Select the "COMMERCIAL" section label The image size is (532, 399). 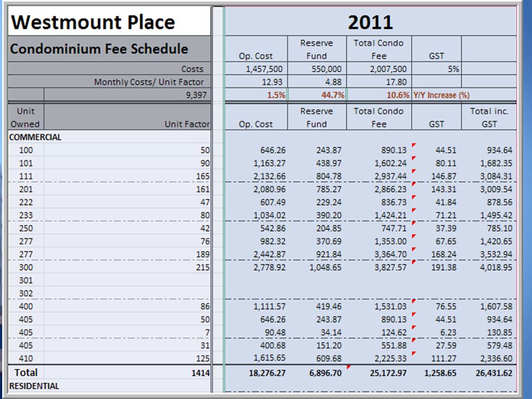click(35, 137)
